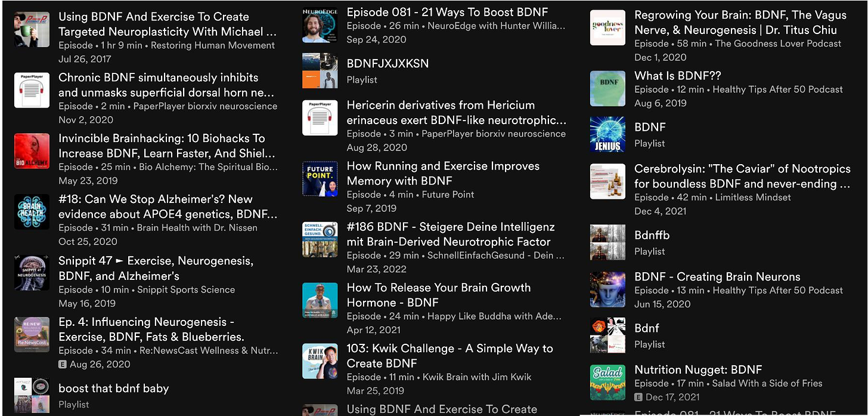The image size is (868, 416).
Task: Click the Future Point podcast artwork
Action: pyautogui.click(x=320, y=179)
